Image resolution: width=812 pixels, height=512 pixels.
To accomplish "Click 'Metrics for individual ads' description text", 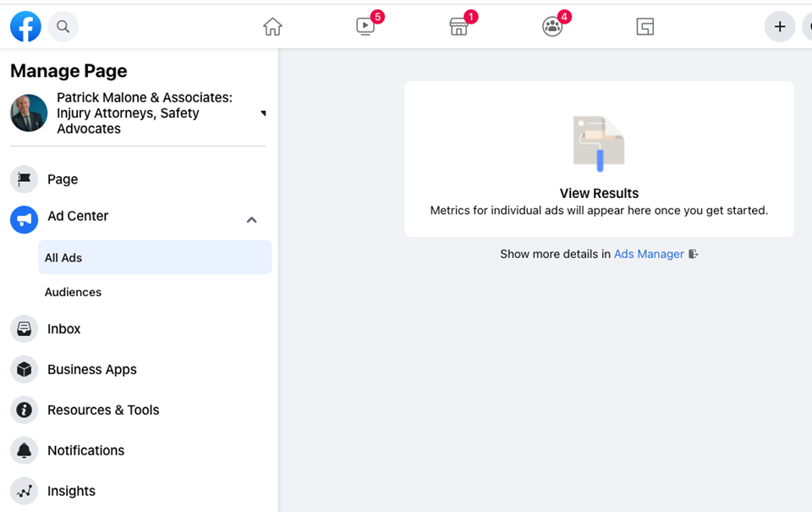I will pyautogui.click(x=599, y=211).
